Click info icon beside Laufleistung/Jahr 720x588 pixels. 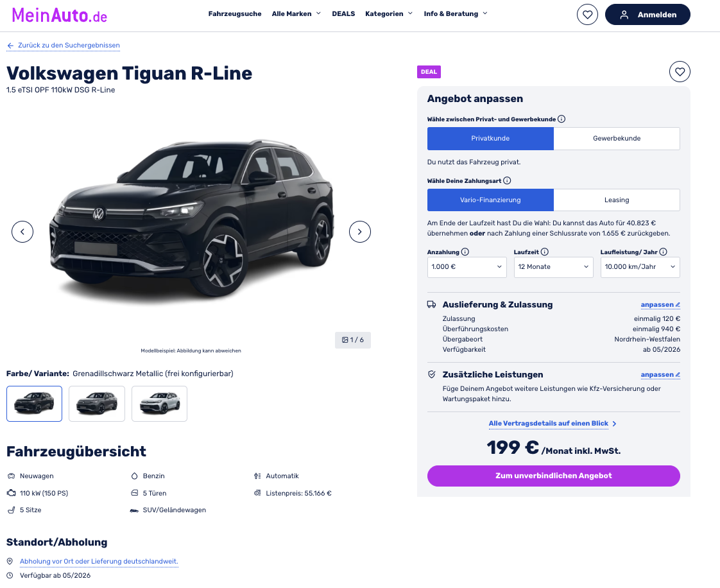pos(663,252)
